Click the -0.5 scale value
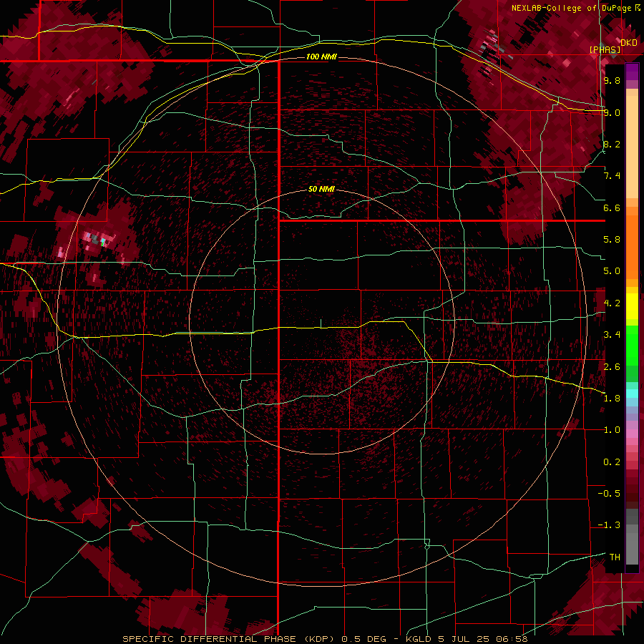This screenshot has width=644, height=644. pyautogui.click(x=609, y=494)
